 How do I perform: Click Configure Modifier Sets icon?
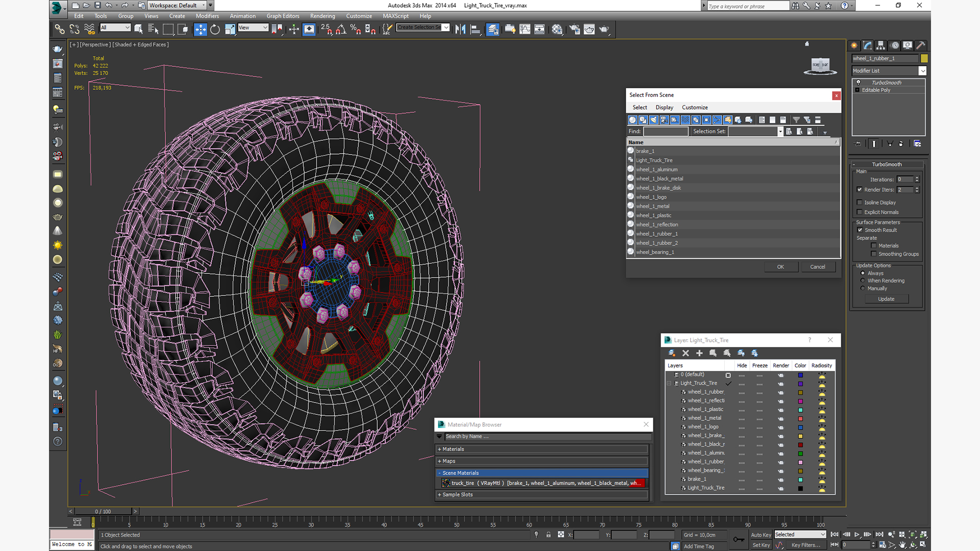pyautogui.click(x=917, y=144)
